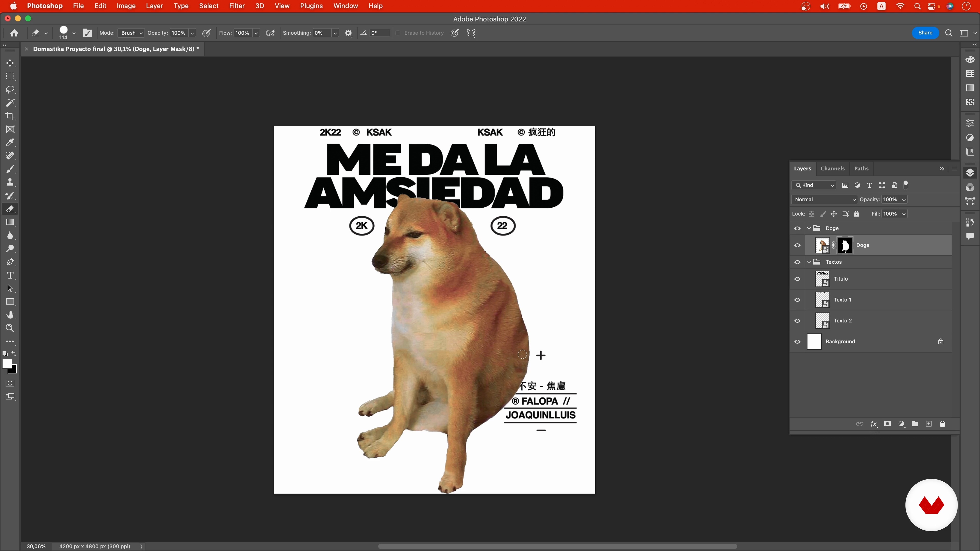The image size is (980, 551).
Task: Open the Normal blend mode dropdown
Action: pos(824,200)
